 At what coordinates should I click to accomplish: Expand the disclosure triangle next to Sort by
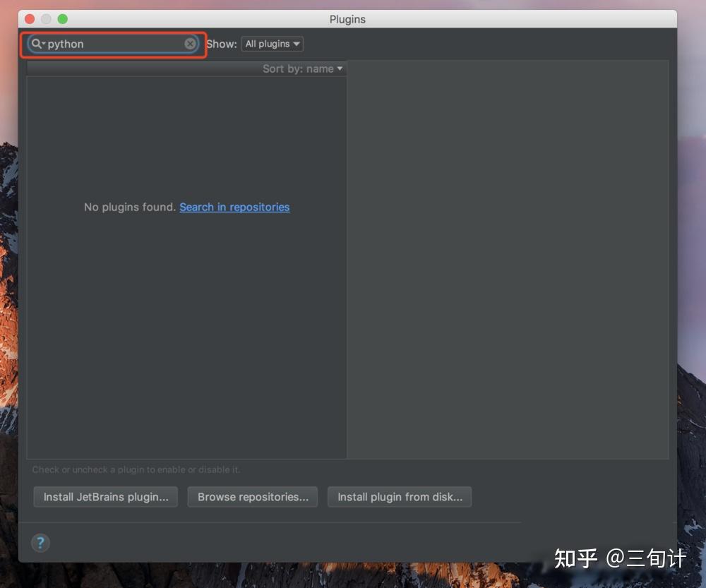pos(338,68)
